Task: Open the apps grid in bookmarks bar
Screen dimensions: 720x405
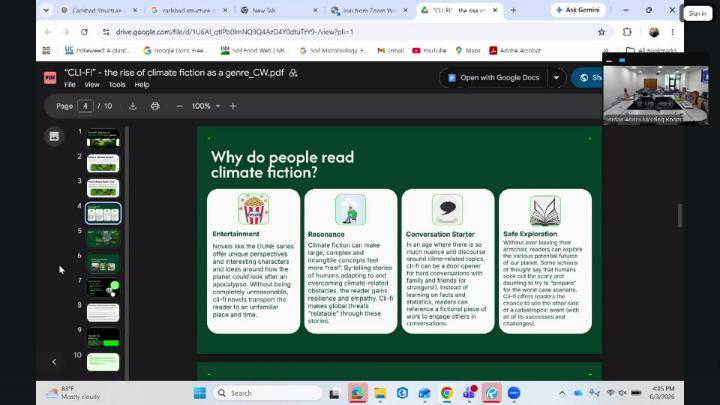Action: tap(46, 51)
